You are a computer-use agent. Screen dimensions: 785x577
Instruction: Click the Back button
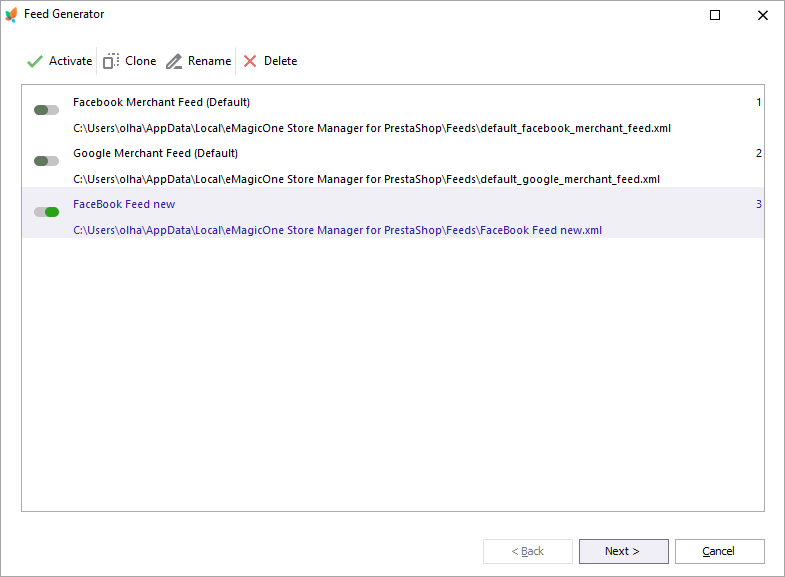(x=528, y=551)
